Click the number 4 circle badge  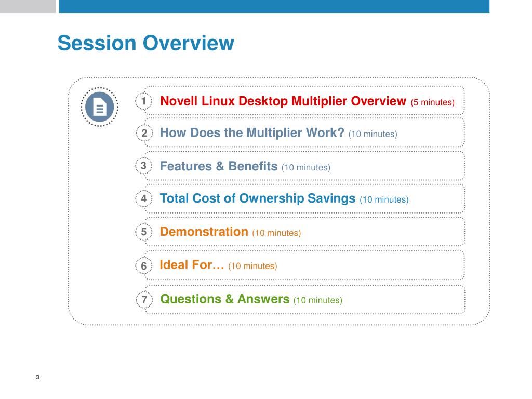[x=143, y=199]
